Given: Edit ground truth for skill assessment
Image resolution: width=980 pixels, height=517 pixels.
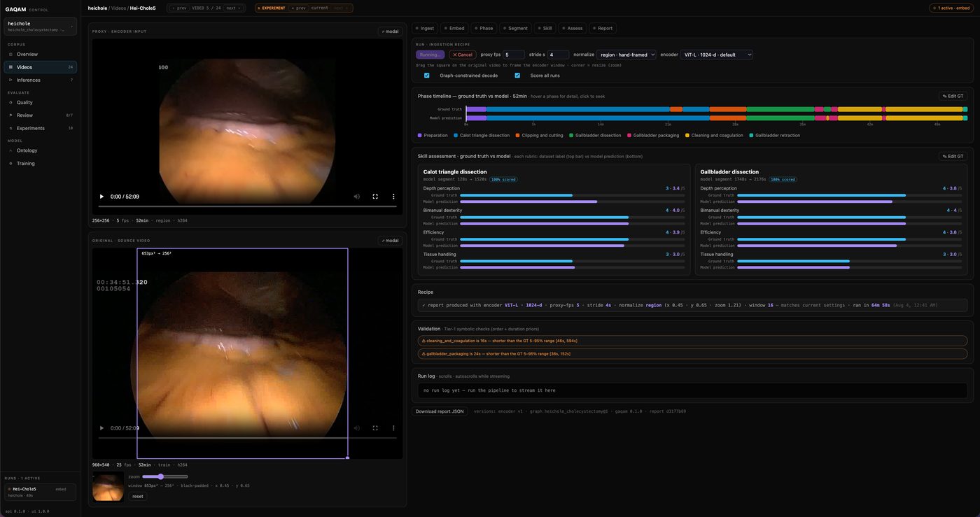Looking at the screenshot, I should [x=953, y=156].
